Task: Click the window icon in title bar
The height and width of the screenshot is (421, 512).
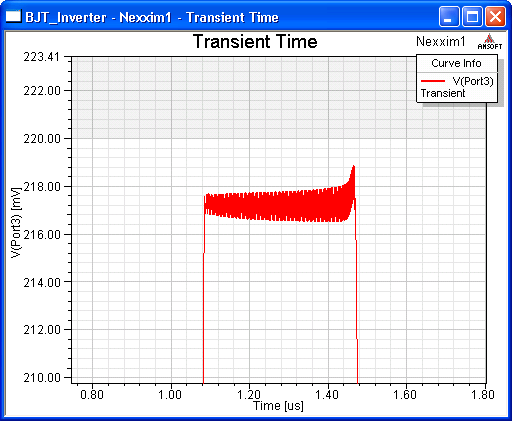Action: 14,16
